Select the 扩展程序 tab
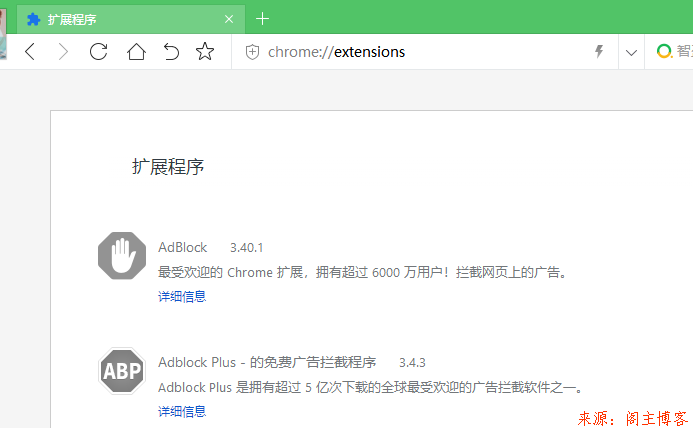693x428 pixels. (x=131, y=19)
